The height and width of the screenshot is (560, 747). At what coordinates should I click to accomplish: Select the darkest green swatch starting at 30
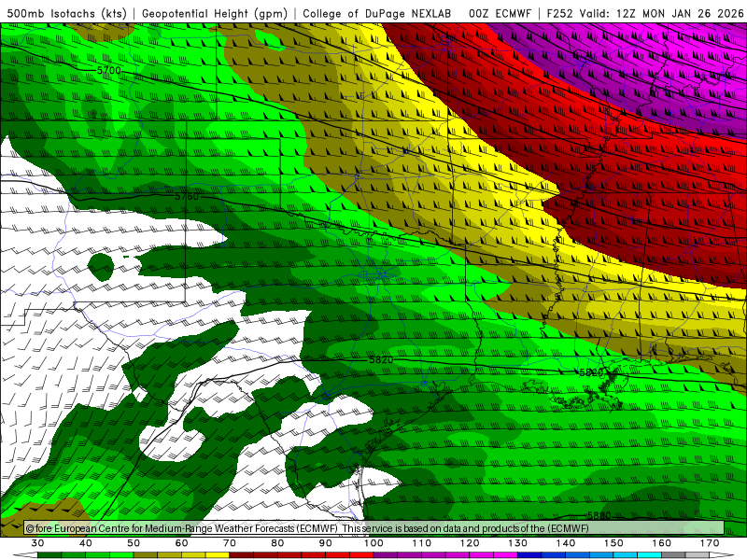(49, 554)
